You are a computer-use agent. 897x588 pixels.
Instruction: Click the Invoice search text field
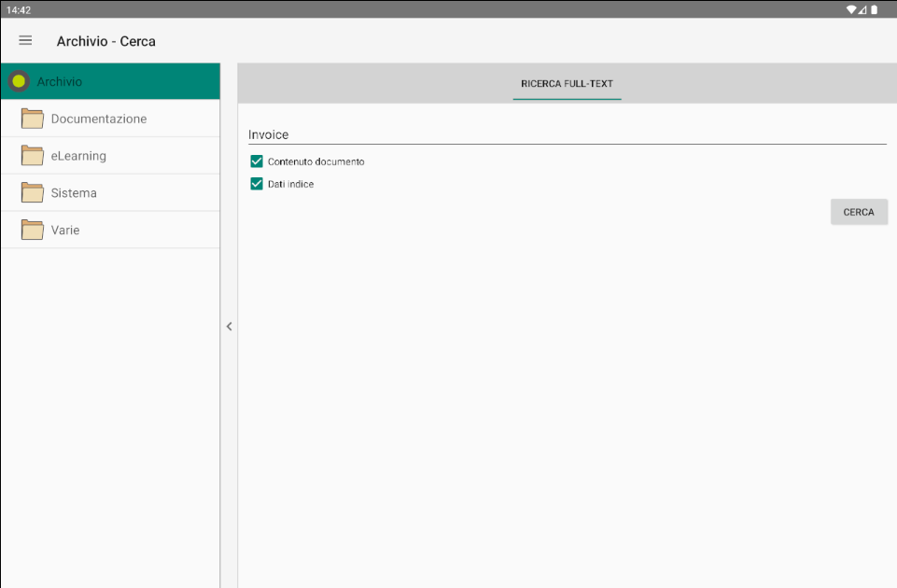pos(566,135)
